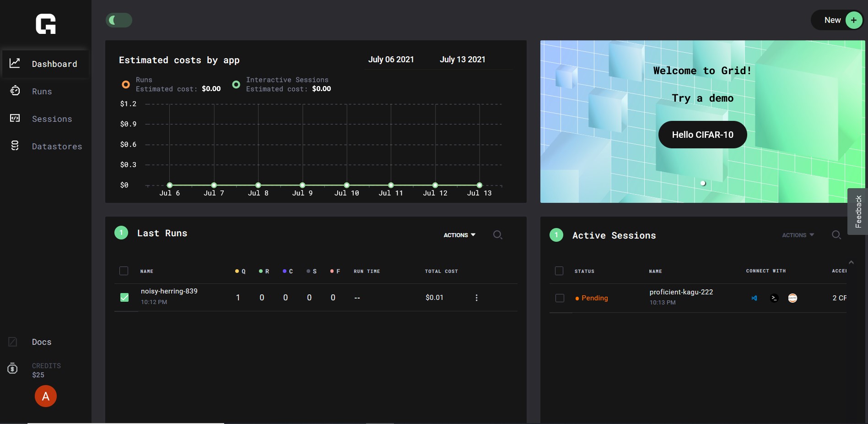The image size is (868, 424).
Task: Open the Feedback side tab
Action: (x=858, y=212)
